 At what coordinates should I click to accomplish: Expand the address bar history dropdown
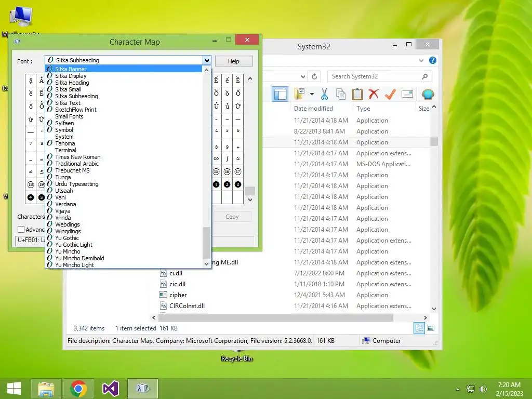tap(303, 76)
